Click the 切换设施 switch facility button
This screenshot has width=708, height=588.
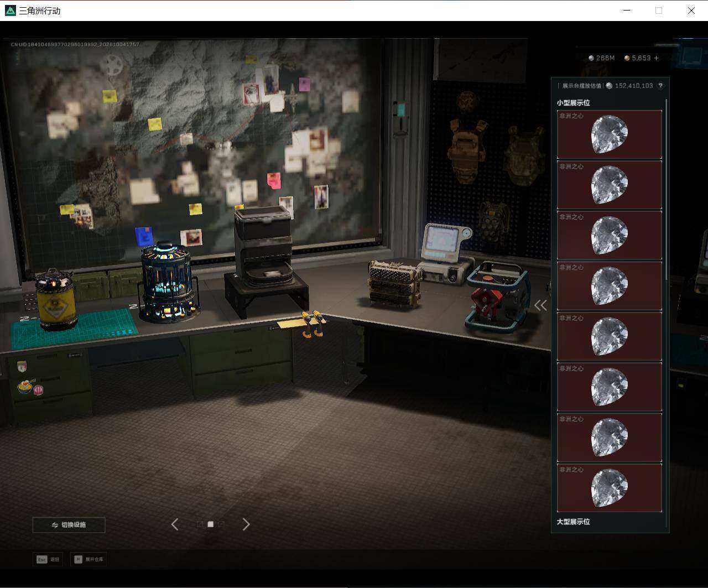click(x=69, y=525)
